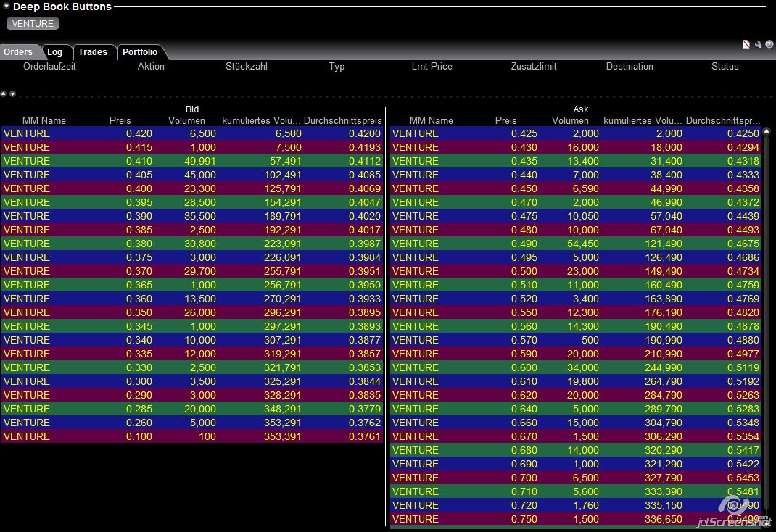Open the Log tab

(x=55, y=52)
